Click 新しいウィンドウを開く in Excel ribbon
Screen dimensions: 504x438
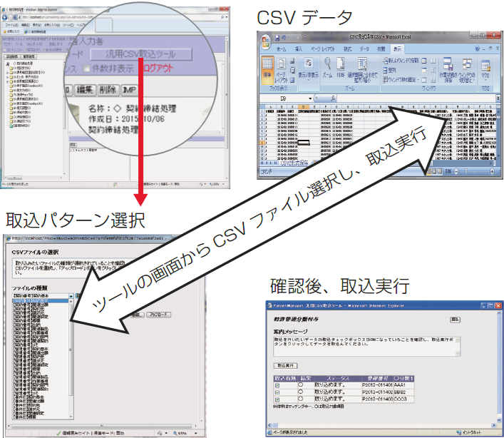point(401,61)
